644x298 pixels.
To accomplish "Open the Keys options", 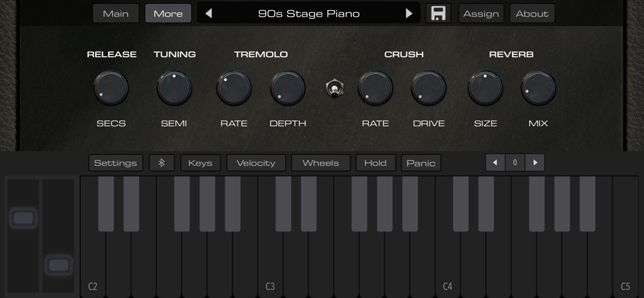I will pos(200,163).
